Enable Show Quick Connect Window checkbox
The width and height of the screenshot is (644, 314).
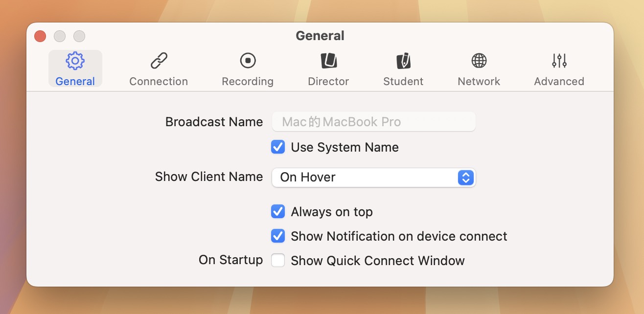click(x=278, y=261)
